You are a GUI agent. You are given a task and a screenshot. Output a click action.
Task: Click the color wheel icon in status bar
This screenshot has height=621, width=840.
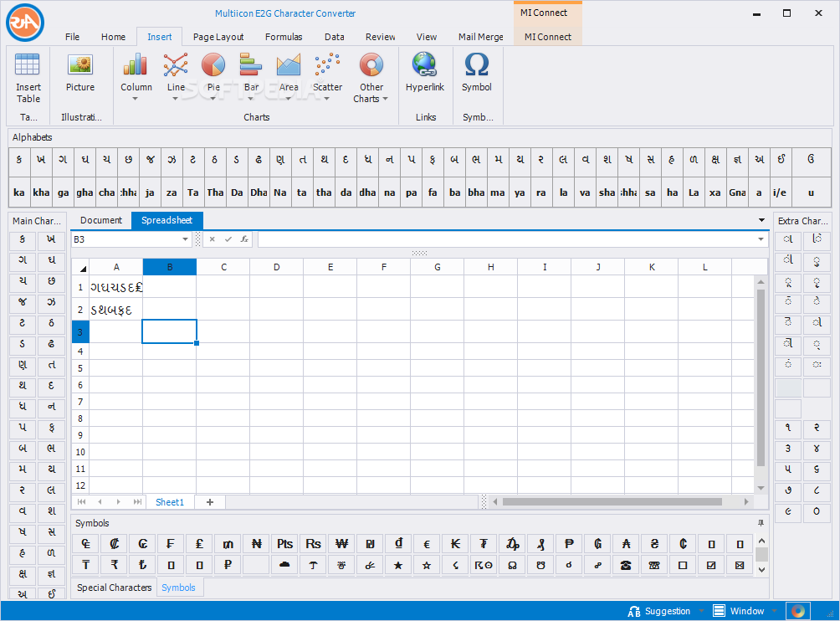tap(797, 611)
